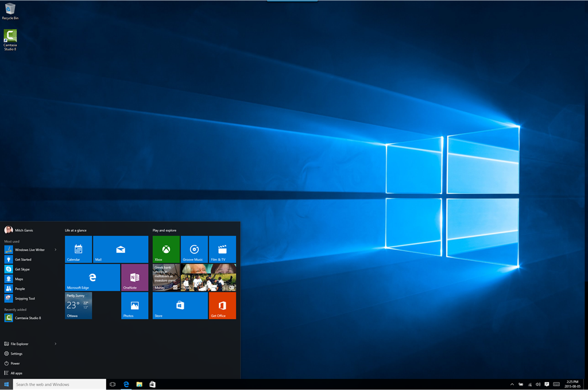
Task: Expand File Explorer submenu arrow
Action: pos(56,344)
